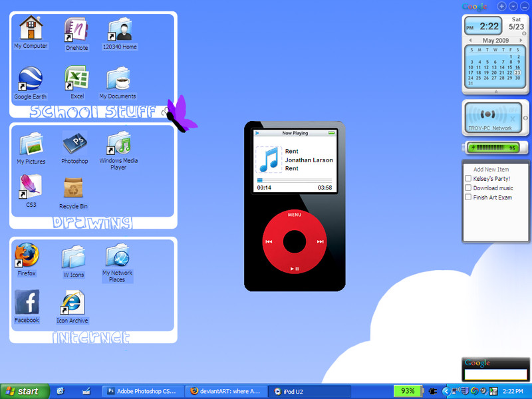Switch to the Adobe Photoshop CS taskbar window

click(143, 391)
